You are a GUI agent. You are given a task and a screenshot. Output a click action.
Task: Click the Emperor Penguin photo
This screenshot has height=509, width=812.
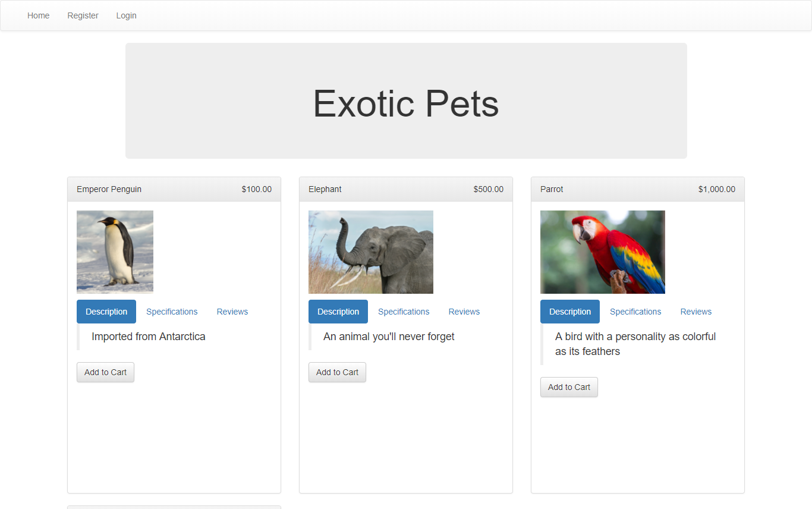115,252
